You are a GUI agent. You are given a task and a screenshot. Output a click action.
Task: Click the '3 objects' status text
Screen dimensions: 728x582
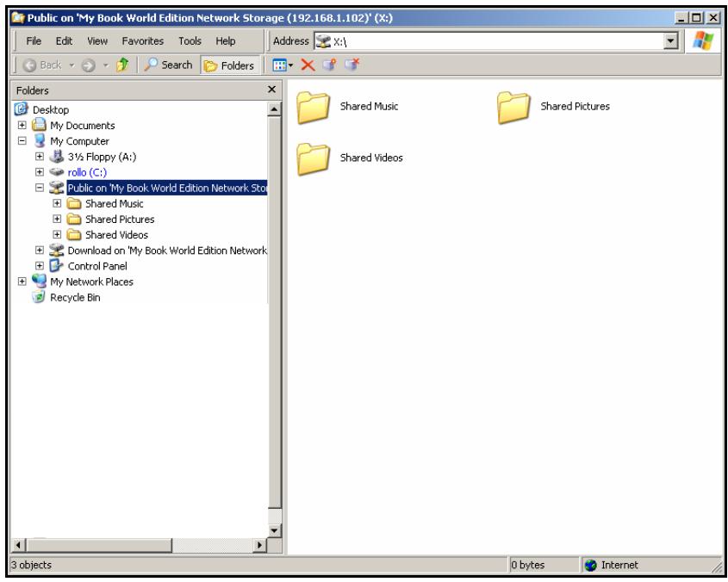click(31, 565)
